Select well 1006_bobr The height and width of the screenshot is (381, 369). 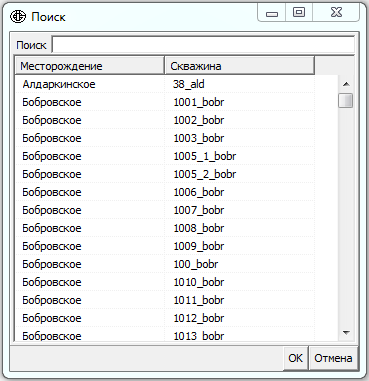point(199,192)
